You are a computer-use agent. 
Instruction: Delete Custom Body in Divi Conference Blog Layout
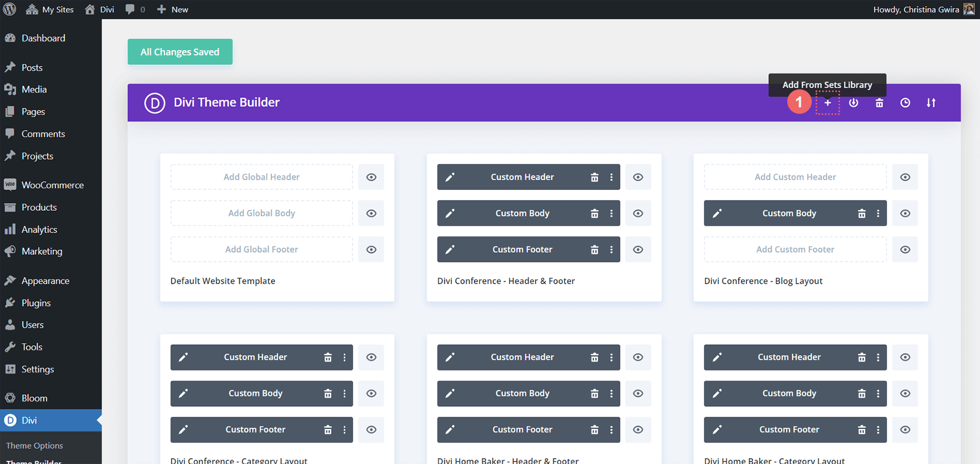click(x=861, y=213)
